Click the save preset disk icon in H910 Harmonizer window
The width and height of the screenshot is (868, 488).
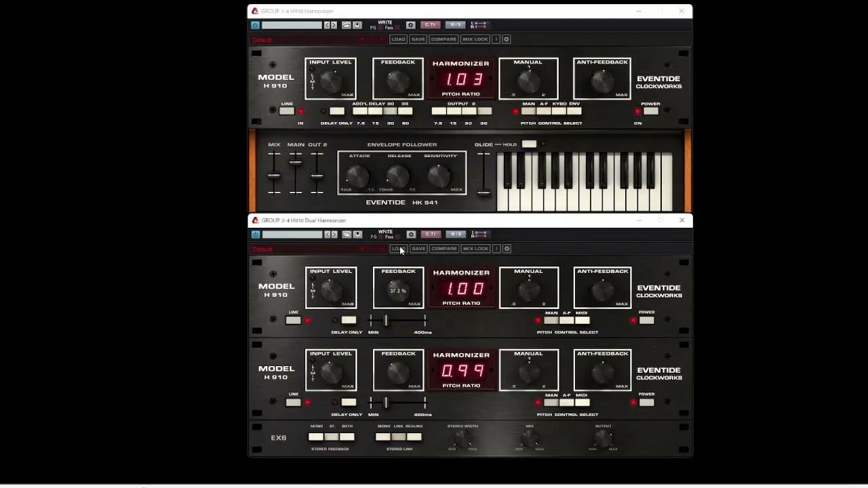357,25
